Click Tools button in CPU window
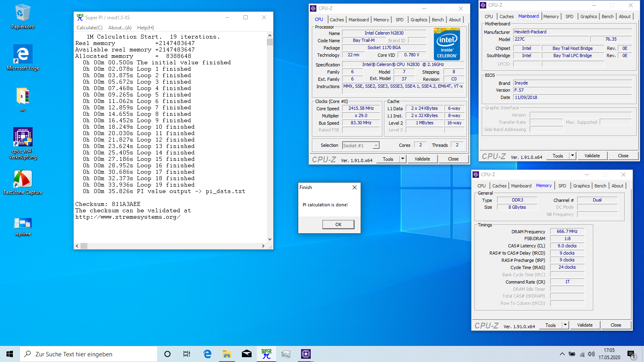 [x=388, y=159]
